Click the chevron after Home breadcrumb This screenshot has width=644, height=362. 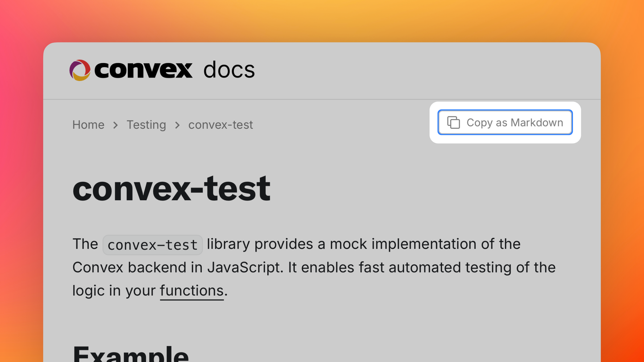click(x=115, y=125)
